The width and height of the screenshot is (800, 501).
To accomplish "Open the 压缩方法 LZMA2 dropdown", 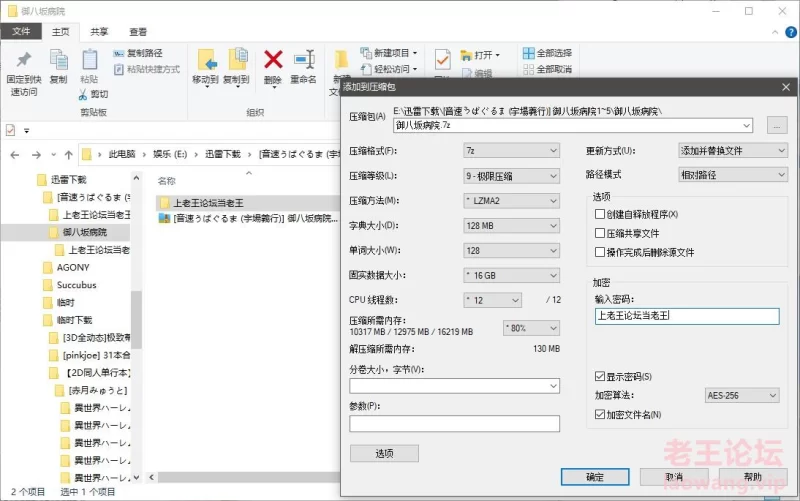I will (x=511, y=201).
